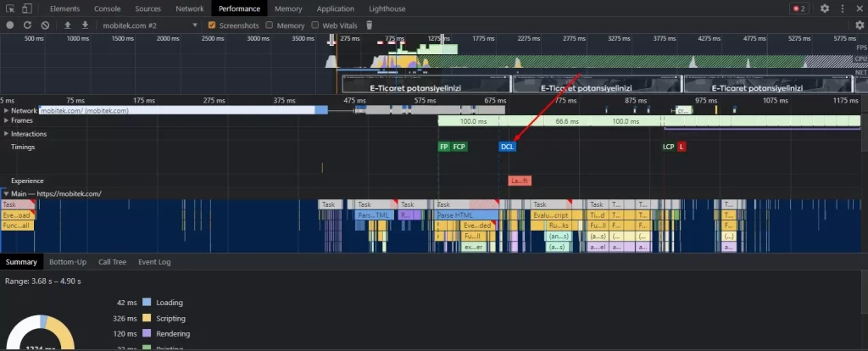Open the mobitek.com #2 recording dropdown
The width and height of the screenshot is (868, 351).
point(149,25)
